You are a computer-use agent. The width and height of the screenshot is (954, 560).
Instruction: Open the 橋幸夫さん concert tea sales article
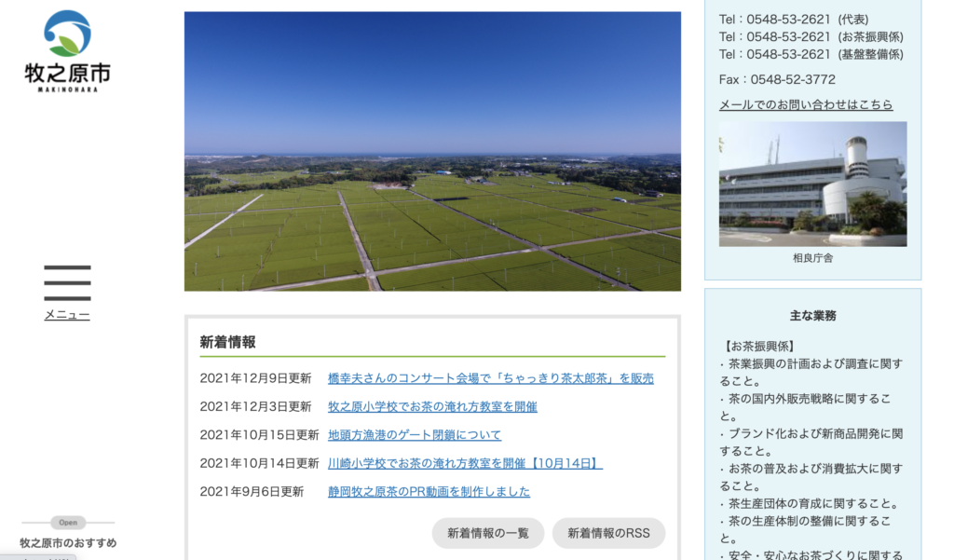pos(490,378)
